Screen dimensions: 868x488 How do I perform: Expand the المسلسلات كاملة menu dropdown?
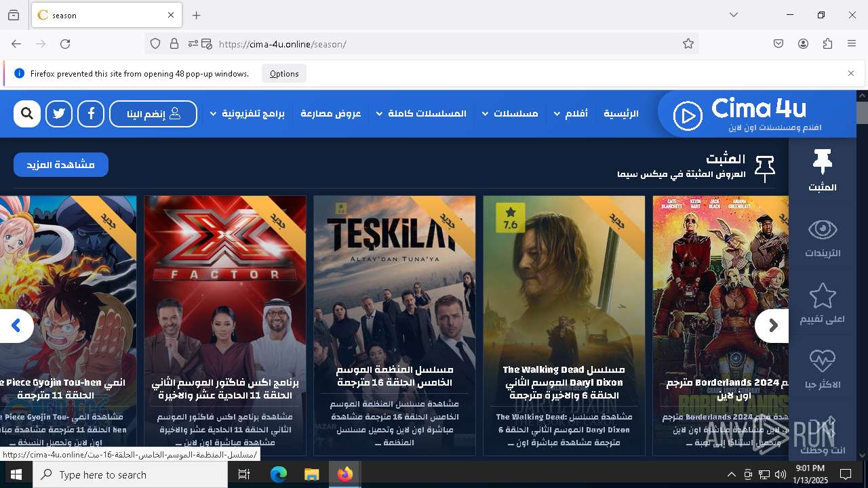point(421,114)
